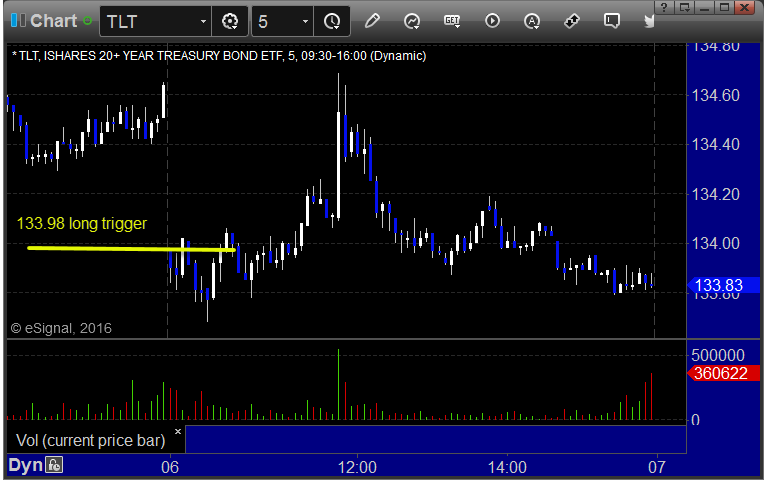764x480 pixels.
Task: Click the 133.83 current price marker
Action: (x=723, y=285)
